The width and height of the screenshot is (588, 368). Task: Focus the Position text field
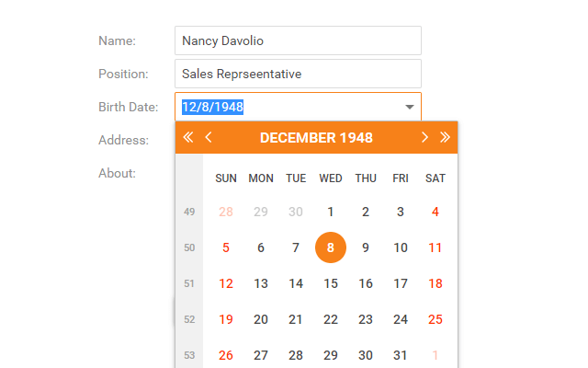pyautogui.click(x=298, y=74)
